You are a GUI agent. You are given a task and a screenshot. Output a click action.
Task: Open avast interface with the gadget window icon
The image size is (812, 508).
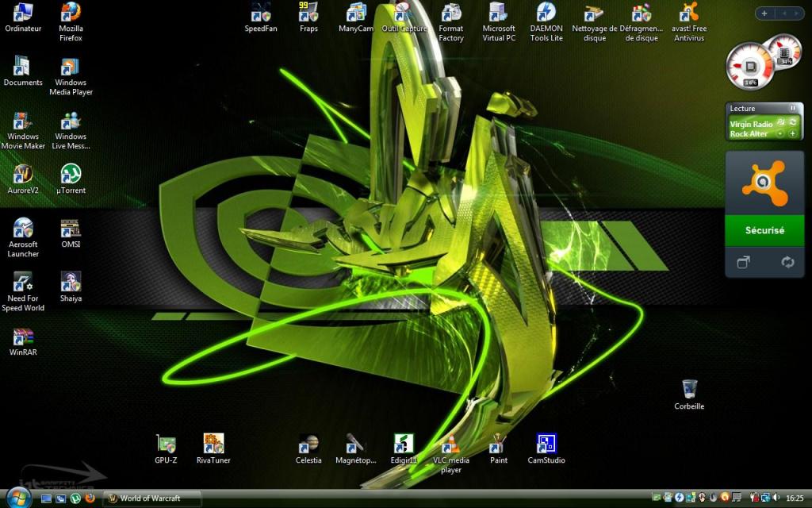click(x=744, y=262)
